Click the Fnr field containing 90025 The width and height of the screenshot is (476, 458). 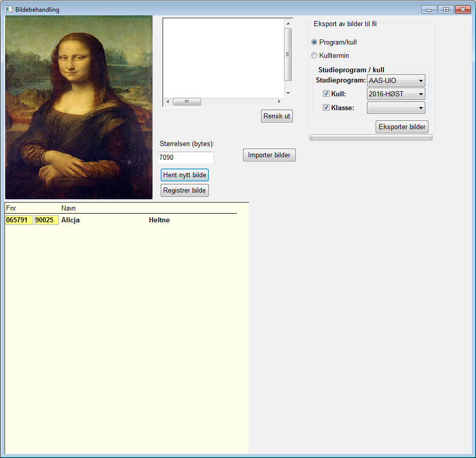pyautogui.click(x=47, y=220)
